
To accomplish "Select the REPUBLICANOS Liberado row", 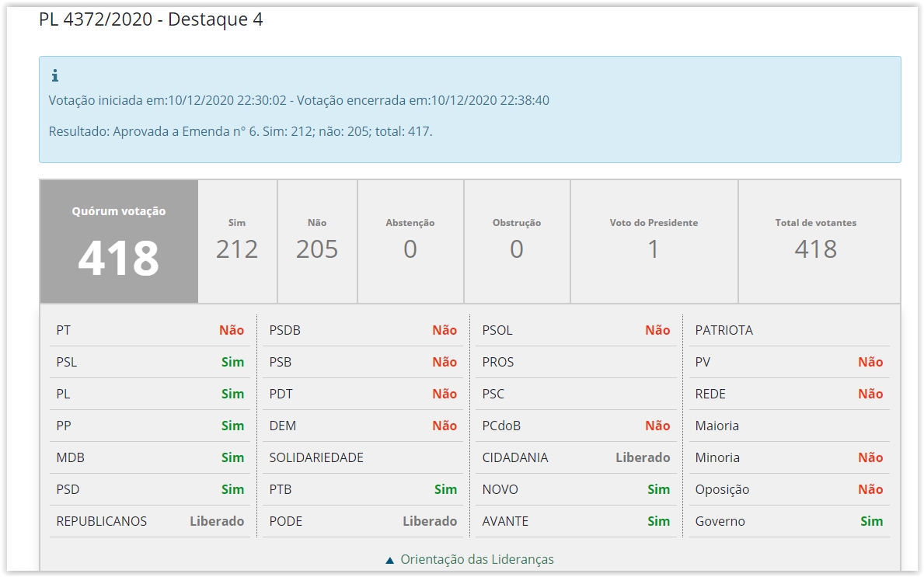I will tap(150, 521).
